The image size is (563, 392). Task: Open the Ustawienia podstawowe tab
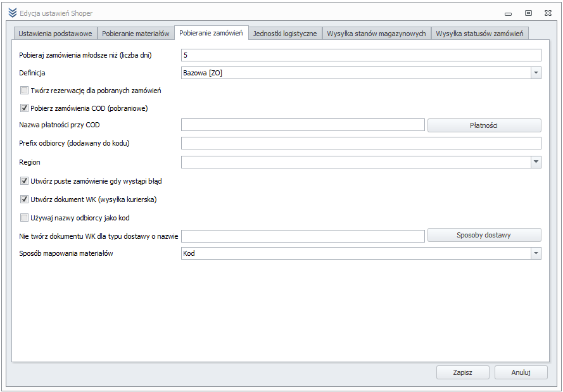55,34
